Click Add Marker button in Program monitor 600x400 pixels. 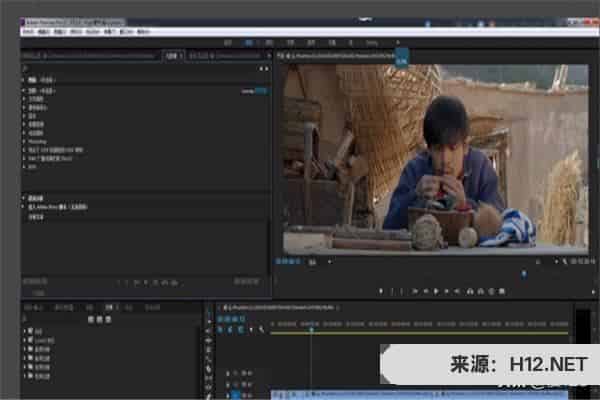point(381,292)
